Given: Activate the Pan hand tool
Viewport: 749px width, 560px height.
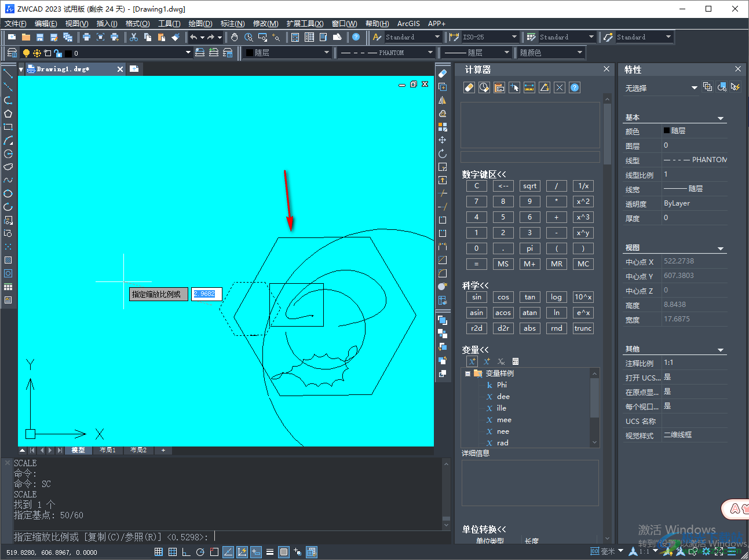Looking at the screenshot, I should coord(235,37).
